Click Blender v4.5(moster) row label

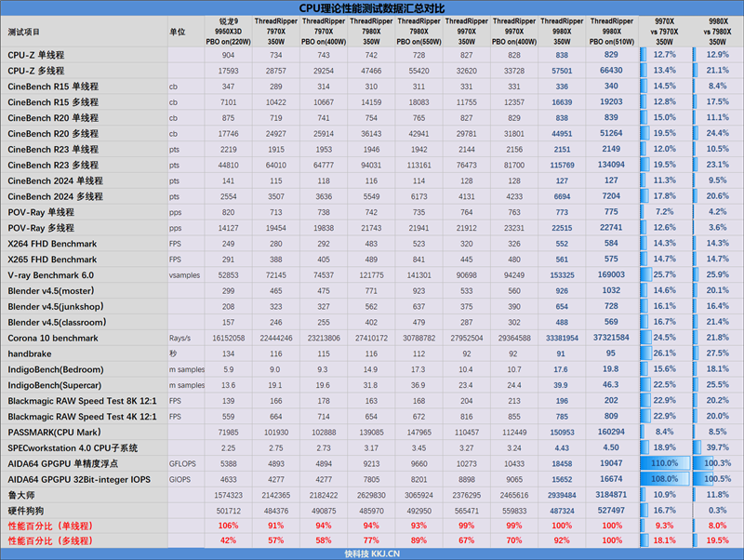(x=51, y=291)
